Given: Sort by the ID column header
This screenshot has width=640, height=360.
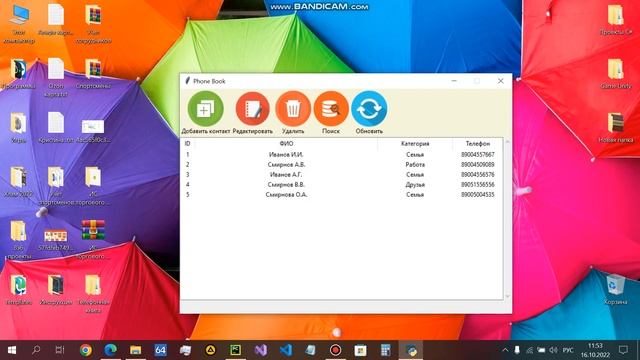Looking at the screenshot, I should tap(187, 144).
